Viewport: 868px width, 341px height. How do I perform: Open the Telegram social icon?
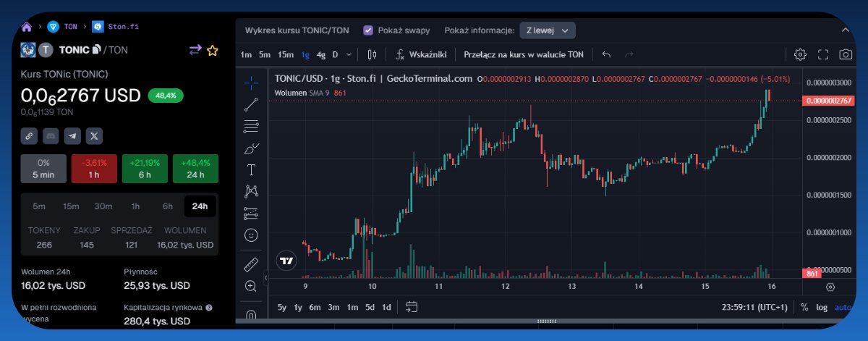(72, 135)
